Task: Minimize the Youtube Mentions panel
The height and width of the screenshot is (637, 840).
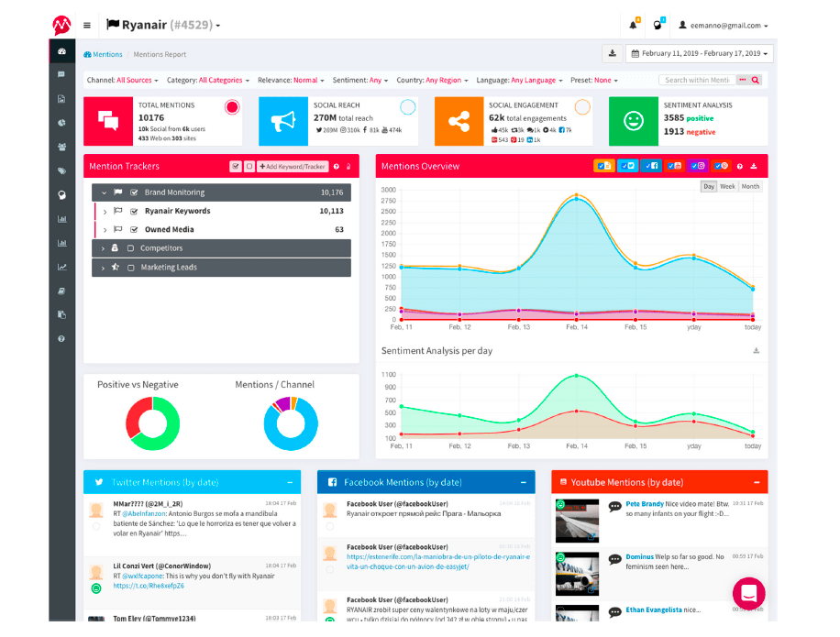Action: pyautogui.click(x=757, y=482)
